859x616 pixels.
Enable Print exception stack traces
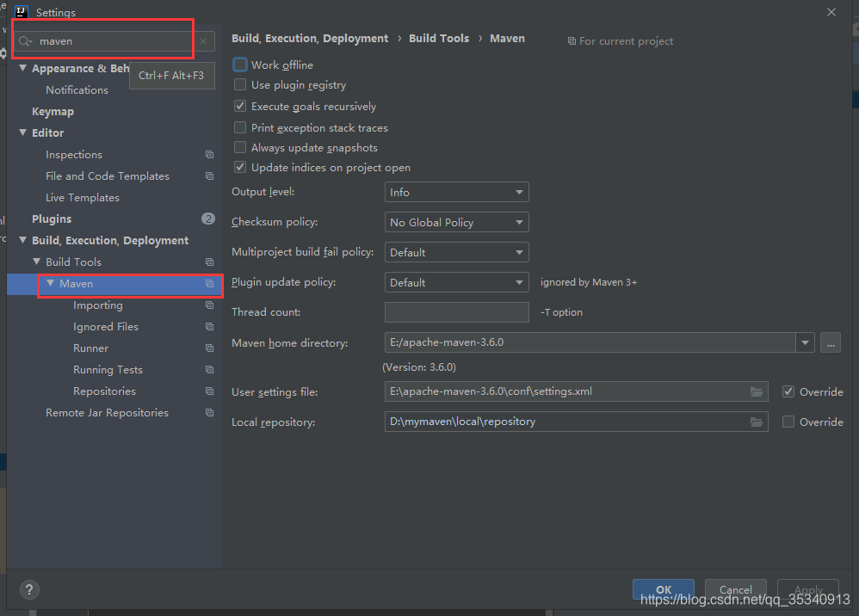(x=240, y=127)
